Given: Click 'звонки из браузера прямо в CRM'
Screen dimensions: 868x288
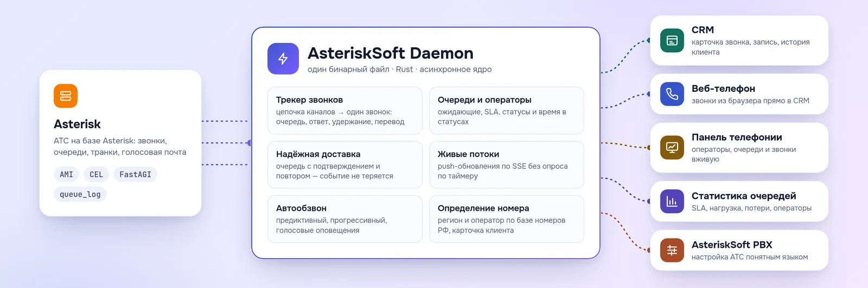Looking at the screenshot, I should click(x=750, y=101).
